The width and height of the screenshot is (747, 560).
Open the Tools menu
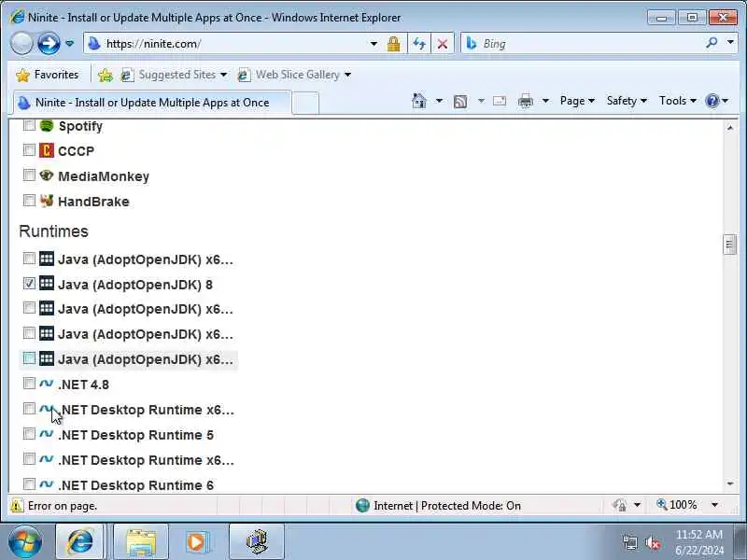click(x=678, y=101)
